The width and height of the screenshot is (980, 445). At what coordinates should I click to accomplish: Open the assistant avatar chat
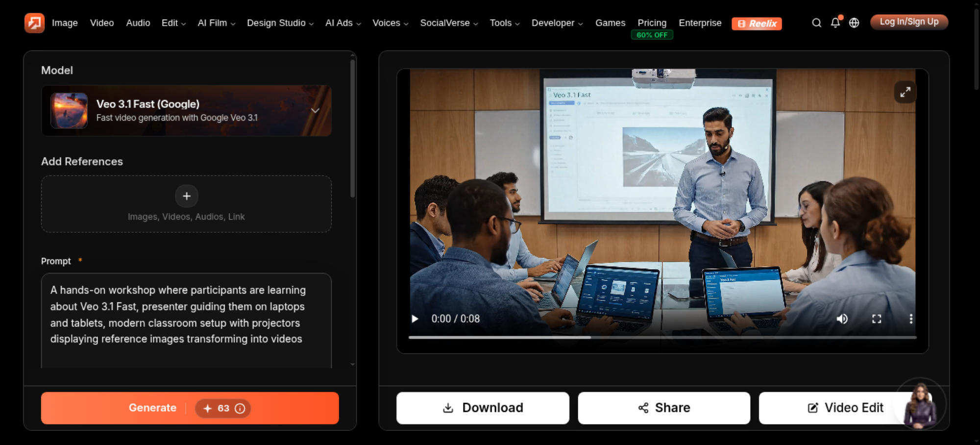point(920,405)
